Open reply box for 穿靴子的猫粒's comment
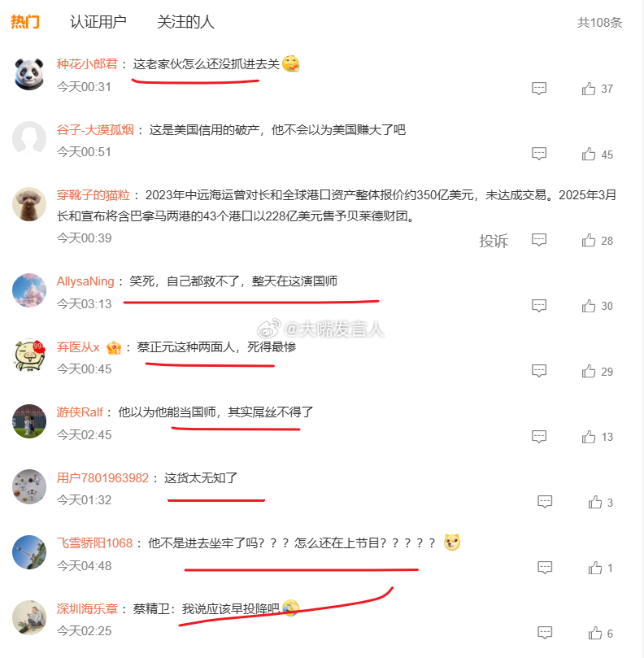 click(539, 240)
